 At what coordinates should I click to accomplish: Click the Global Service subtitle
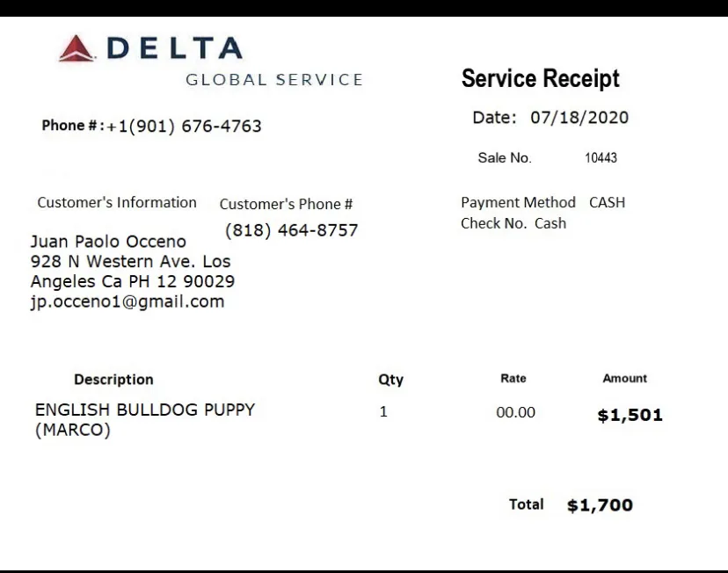pos(274,80)
